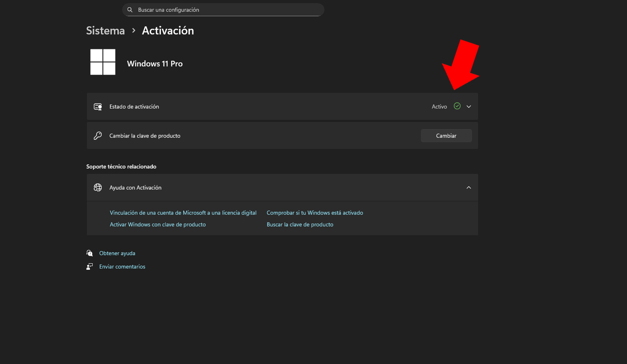Open Obtener ayuda
The height and width of the screenshot is (364, 627).
pyautogui.click(x=117, y=253)
